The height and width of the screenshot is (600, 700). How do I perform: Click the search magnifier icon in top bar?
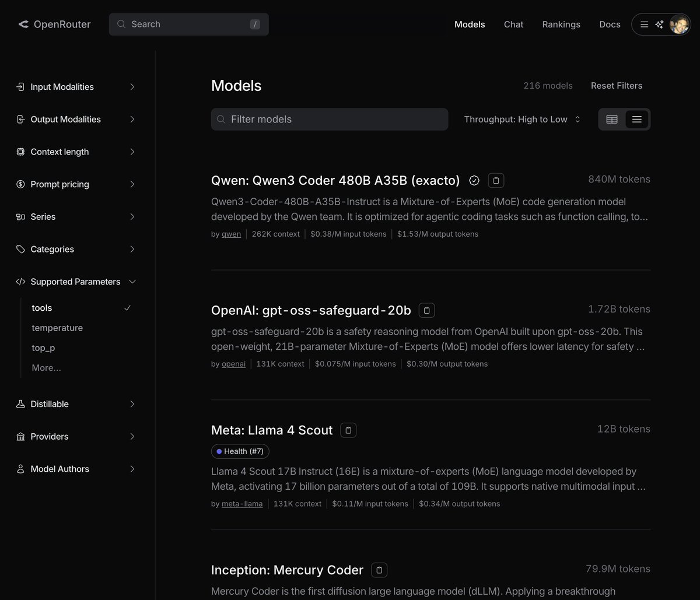tap(121, 24)
